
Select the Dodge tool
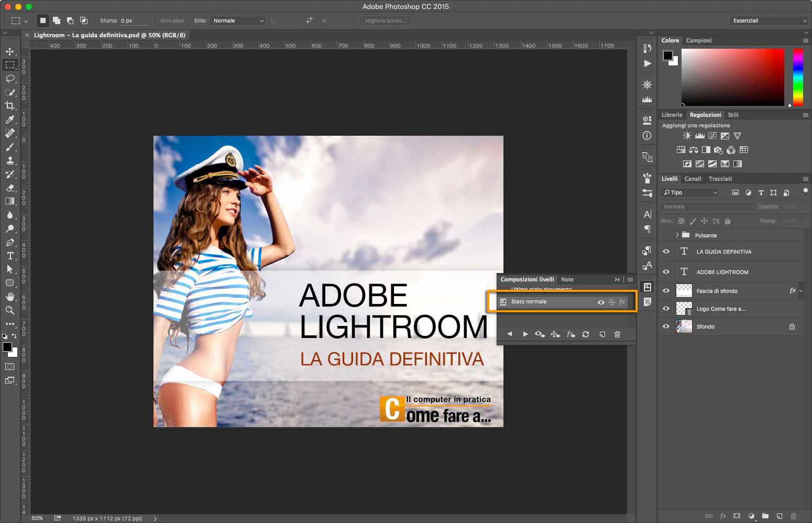pos(10,228)
